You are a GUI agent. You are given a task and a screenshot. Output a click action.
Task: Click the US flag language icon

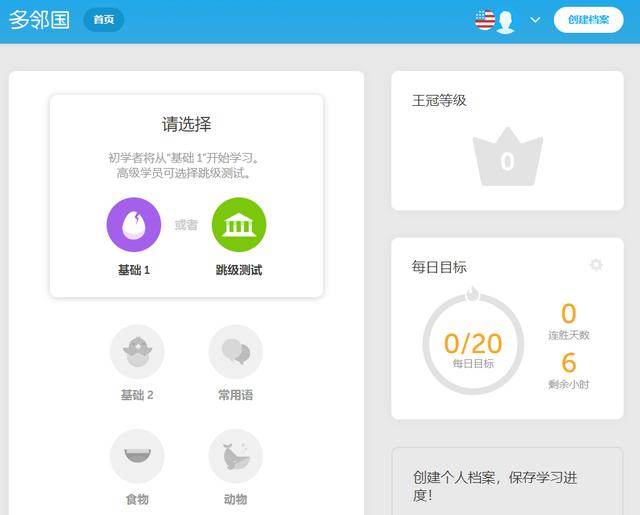[x=485, y=20]
